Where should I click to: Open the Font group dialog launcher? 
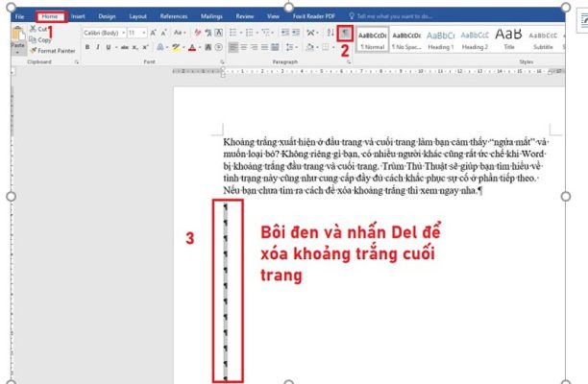(222, 62)
